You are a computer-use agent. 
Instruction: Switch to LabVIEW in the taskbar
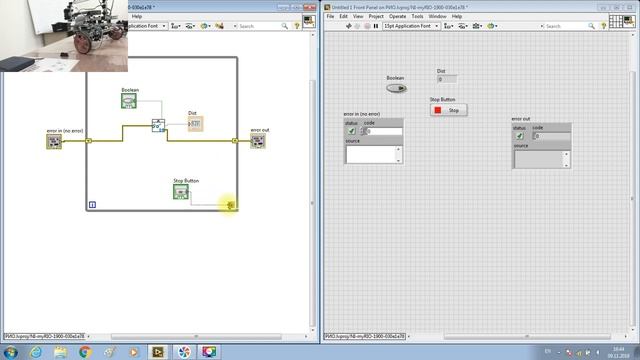coord(158,352)
